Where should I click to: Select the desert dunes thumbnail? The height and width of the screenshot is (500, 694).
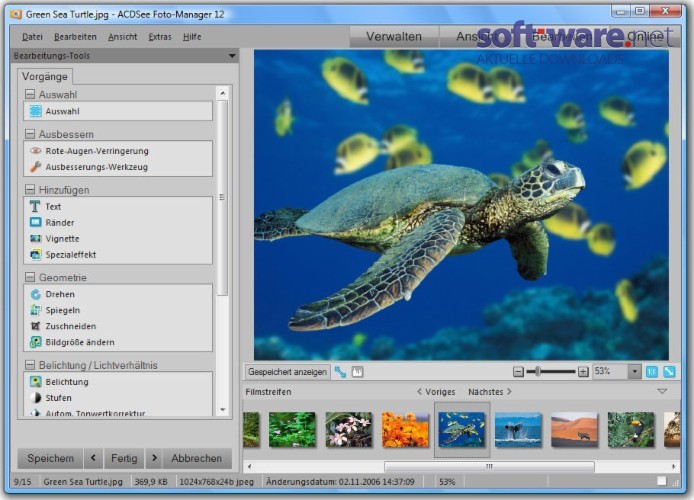pyautogui.click(x=574, y=430)
